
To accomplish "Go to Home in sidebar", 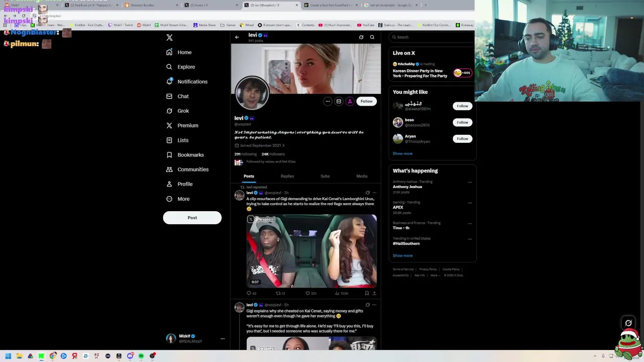I will [x=179, y=52].
